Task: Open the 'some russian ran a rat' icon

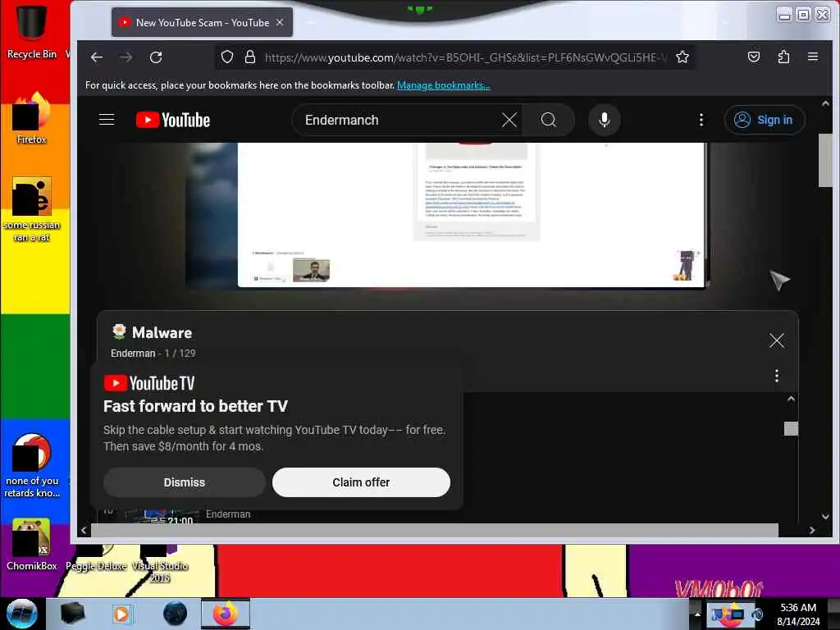Action: click(x=32, y=209)
